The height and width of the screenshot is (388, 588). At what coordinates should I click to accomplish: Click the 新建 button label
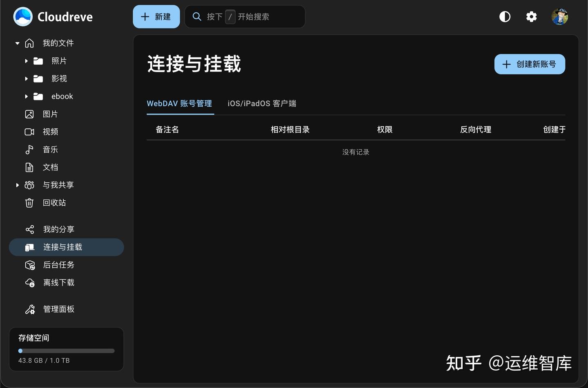coord(163,17)
